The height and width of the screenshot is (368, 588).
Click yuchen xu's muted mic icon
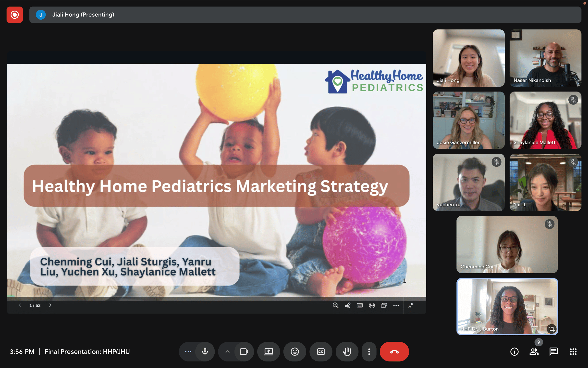(x=497, y=162)
